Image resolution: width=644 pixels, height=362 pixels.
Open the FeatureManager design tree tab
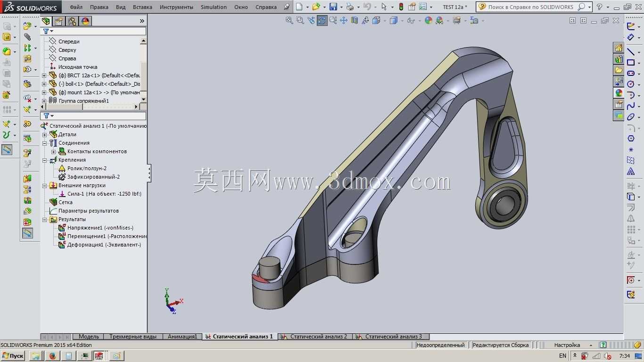tap(46, 21)
